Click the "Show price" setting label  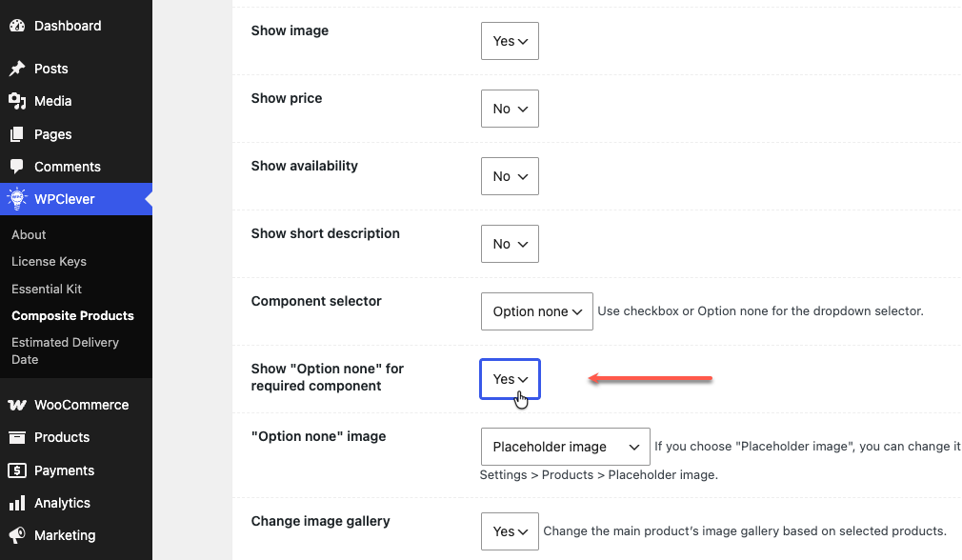tap(287, 98)
